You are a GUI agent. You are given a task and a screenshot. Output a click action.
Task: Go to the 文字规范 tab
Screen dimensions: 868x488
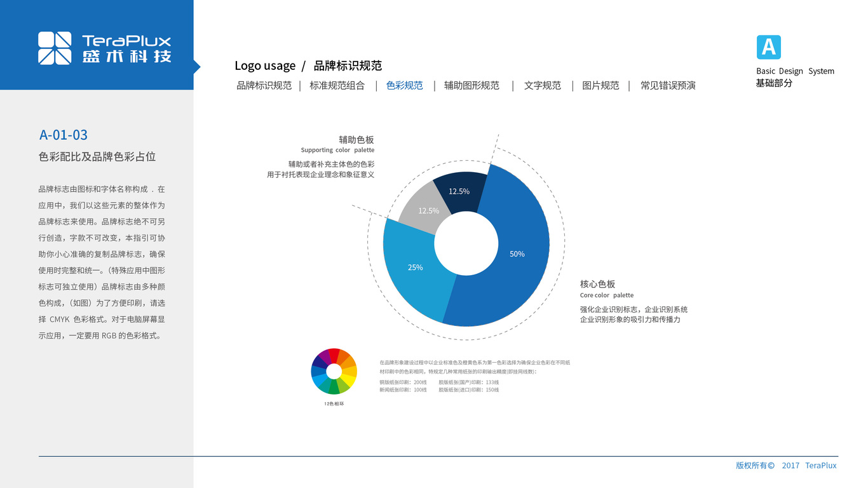pos(543,85)
